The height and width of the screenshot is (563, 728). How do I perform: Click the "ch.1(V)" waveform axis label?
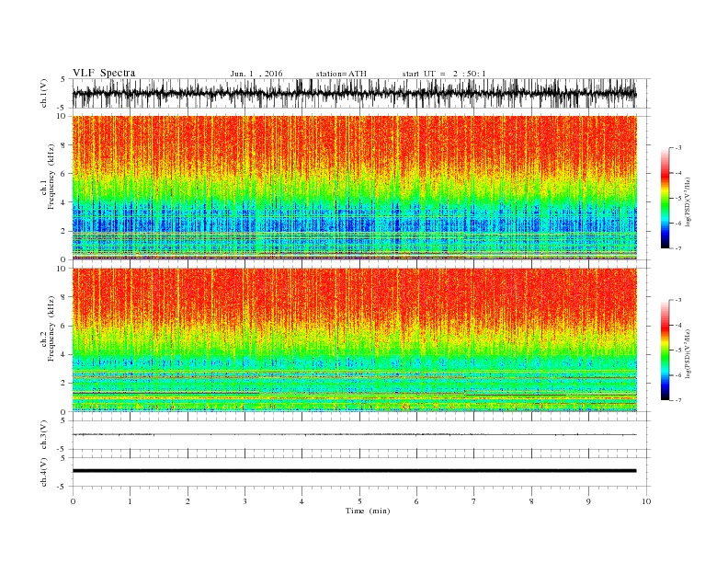click(x=44, y=93)
